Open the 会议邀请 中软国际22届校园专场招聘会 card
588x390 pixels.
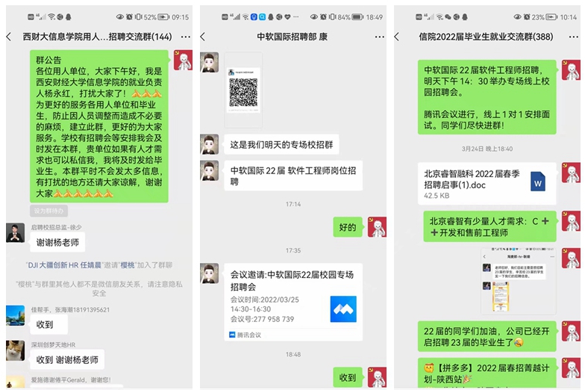(x=293, y=303)
